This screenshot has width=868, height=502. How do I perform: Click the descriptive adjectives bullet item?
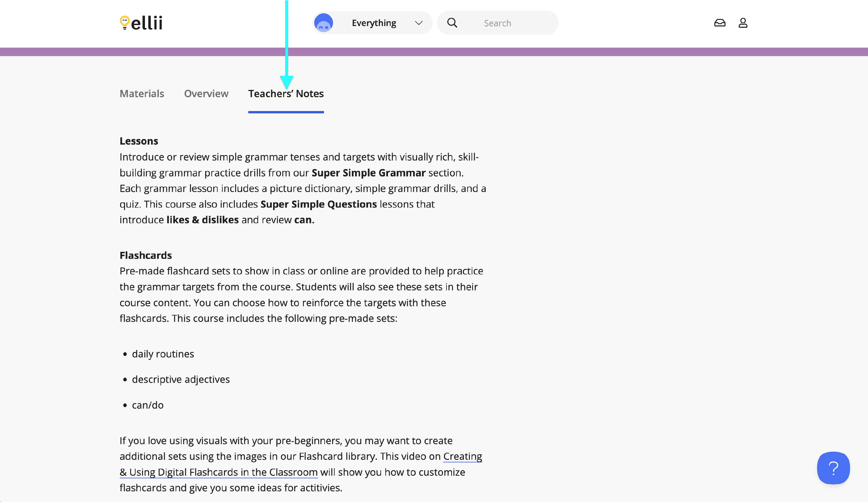181,379
